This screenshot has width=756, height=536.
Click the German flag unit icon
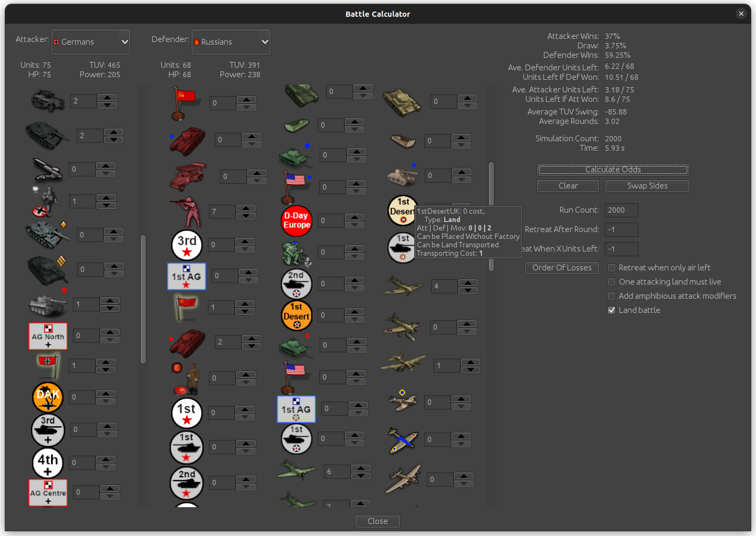point(48,365)
